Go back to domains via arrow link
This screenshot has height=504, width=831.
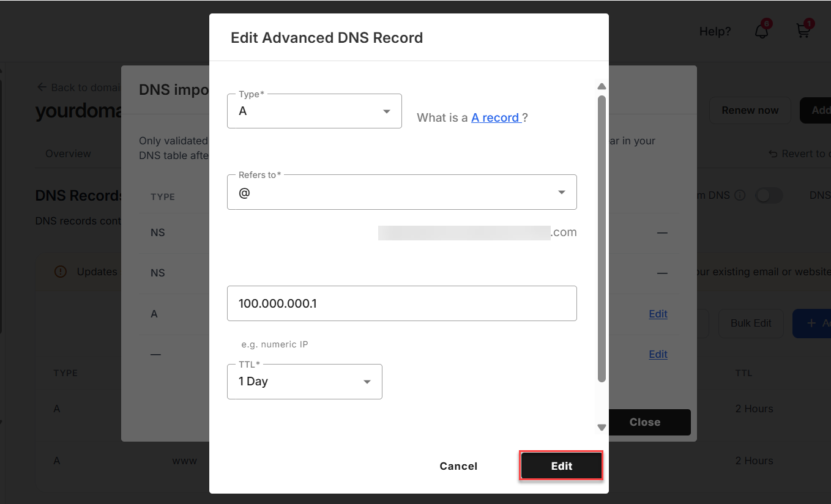coord(78,87)
